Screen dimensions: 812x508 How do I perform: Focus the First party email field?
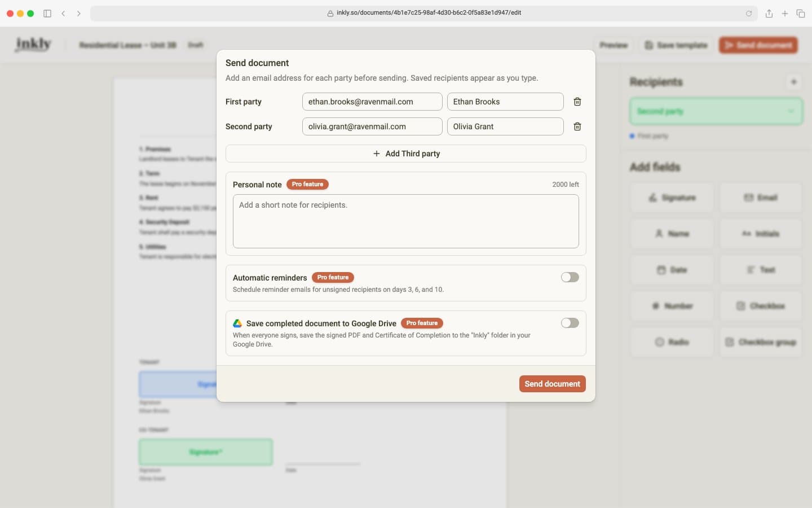pos(372,102)
